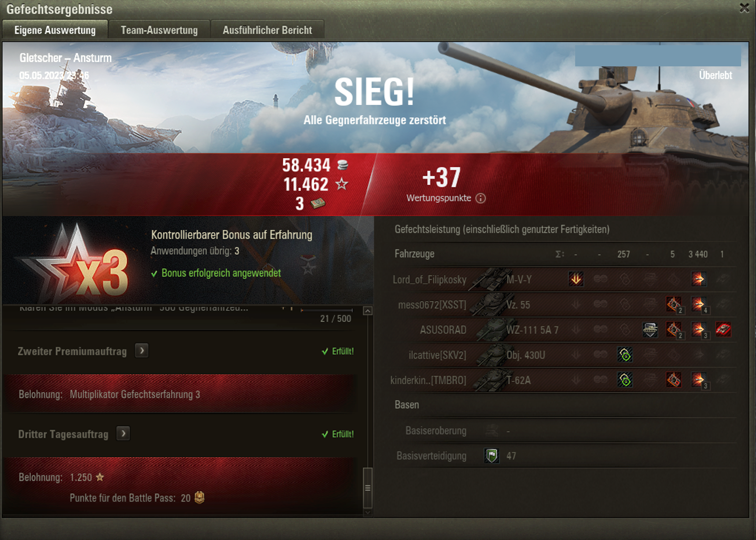This screenshot has height=540, width=756.
Task: Expand the Dritter Tagesauftrag arrow
Action: tap(123, 433)
